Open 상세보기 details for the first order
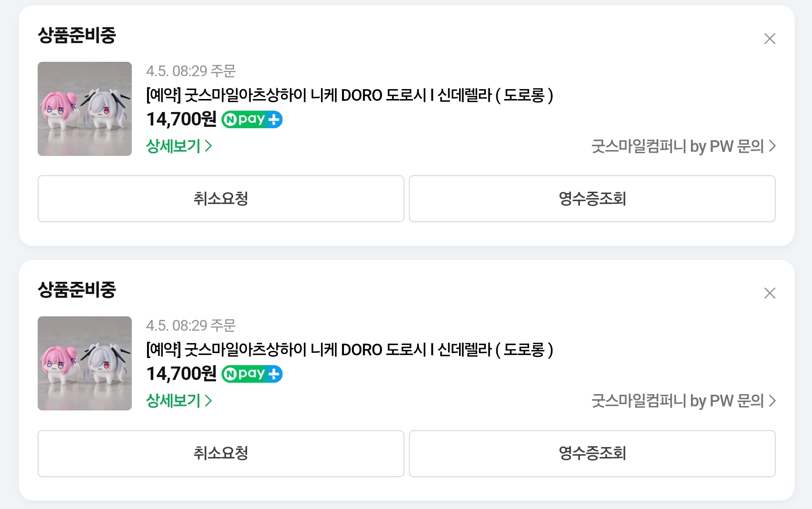812x509 pixels. pos(179,146)
